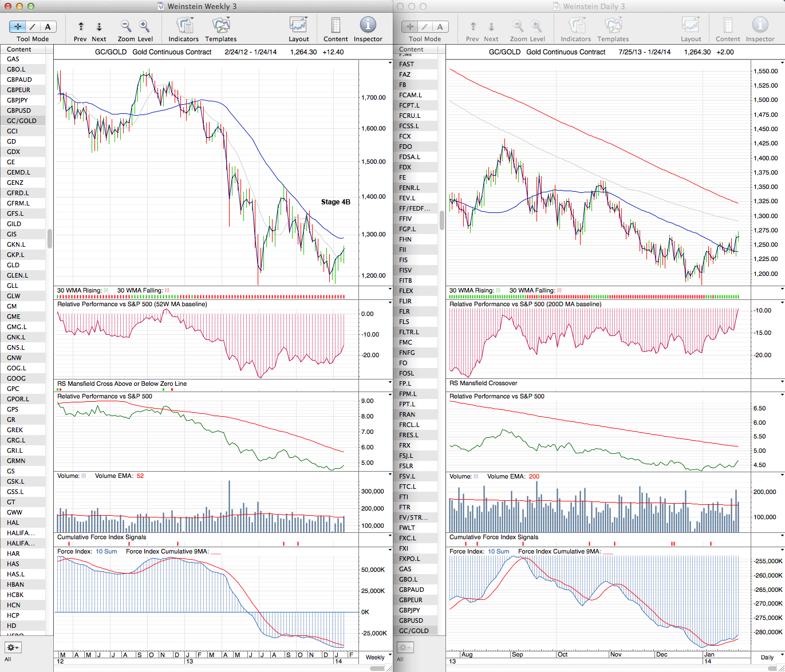Activate the text annotation tool in Weekly window
Viewport: 785px width, 672px height.
48,26
